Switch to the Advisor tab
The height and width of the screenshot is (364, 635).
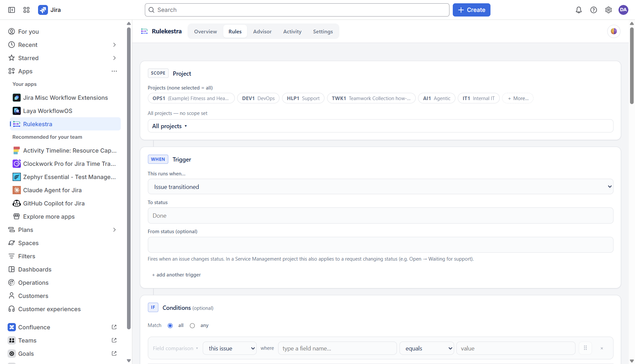pyautogui.click(x=262, y=32)
